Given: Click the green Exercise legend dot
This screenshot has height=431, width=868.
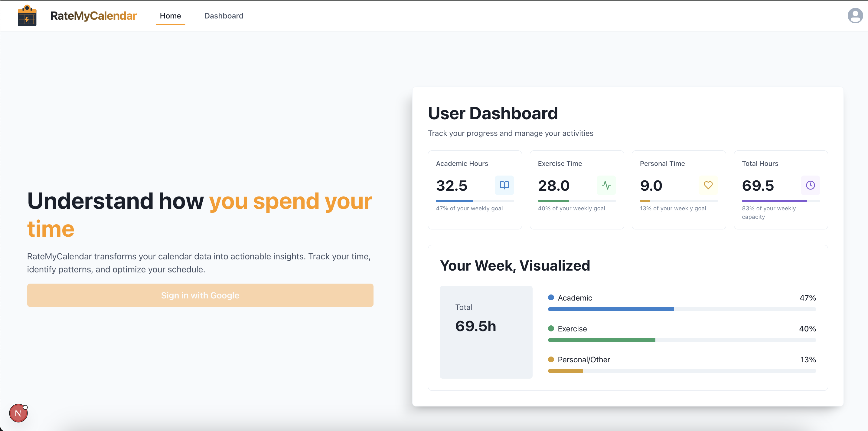Looking at the screenshot, I should coord(551,328).
